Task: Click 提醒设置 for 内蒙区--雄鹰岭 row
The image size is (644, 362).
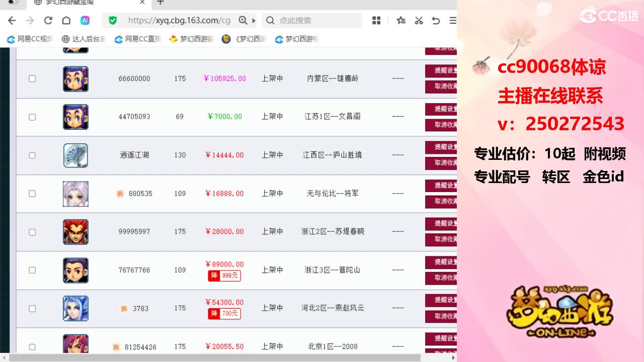Action: pos(441,71)
